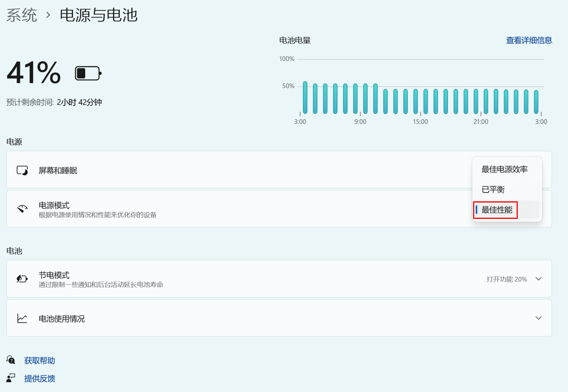Select 最佳电源效率 from the power mode list
Image resolution: width=568 pixels, height=392 pixels.
(x=504, y=169)
